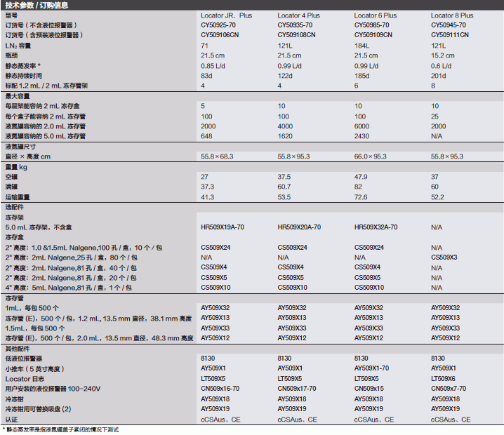Select the 液氮罐尺寸 section heading
The width and height of the screenshot is (504, 435).
point(20,147)
